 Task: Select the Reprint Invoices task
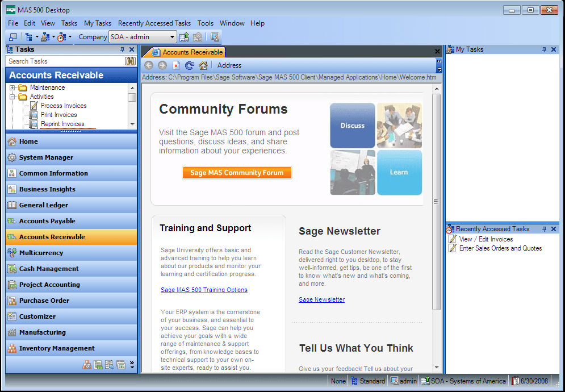(x=62, y=124)
